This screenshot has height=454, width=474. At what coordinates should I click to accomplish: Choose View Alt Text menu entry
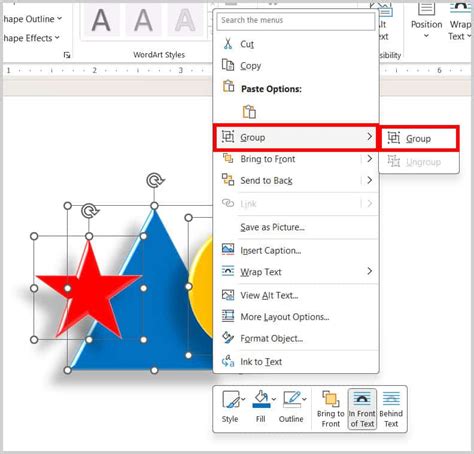point(295,295)
